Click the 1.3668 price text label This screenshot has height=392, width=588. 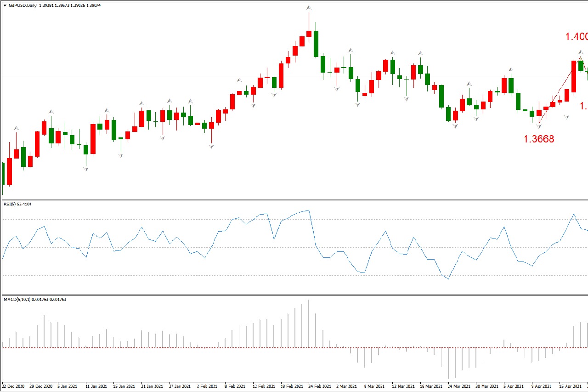539,139
